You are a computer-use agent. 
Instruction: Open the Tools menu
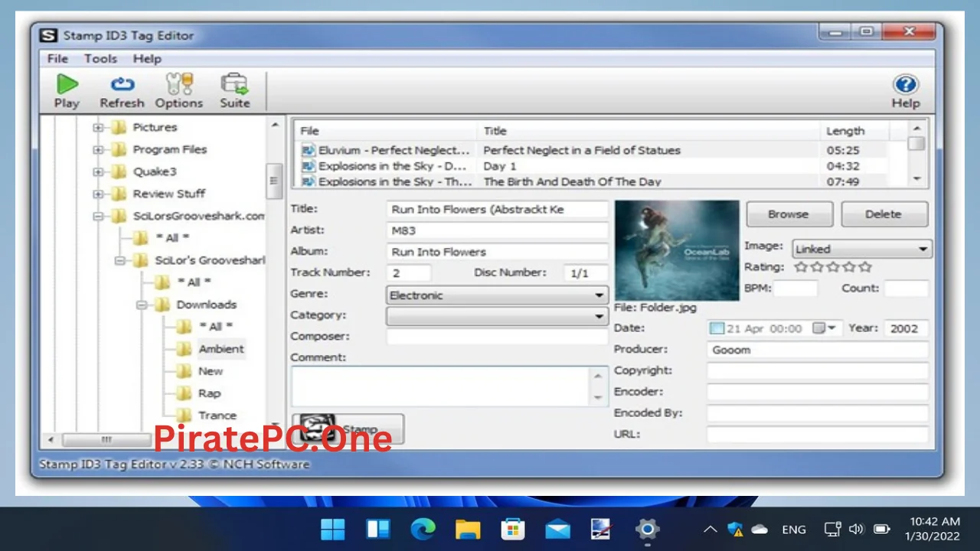point(100,58)
